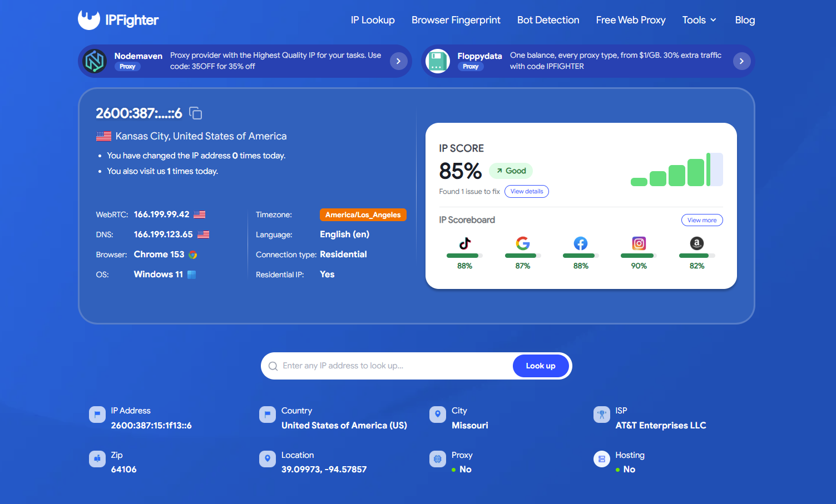Click the TikTok 88% progress bar
The width and height of the screenshot is (836, 504).
click(x=464, y=256)
